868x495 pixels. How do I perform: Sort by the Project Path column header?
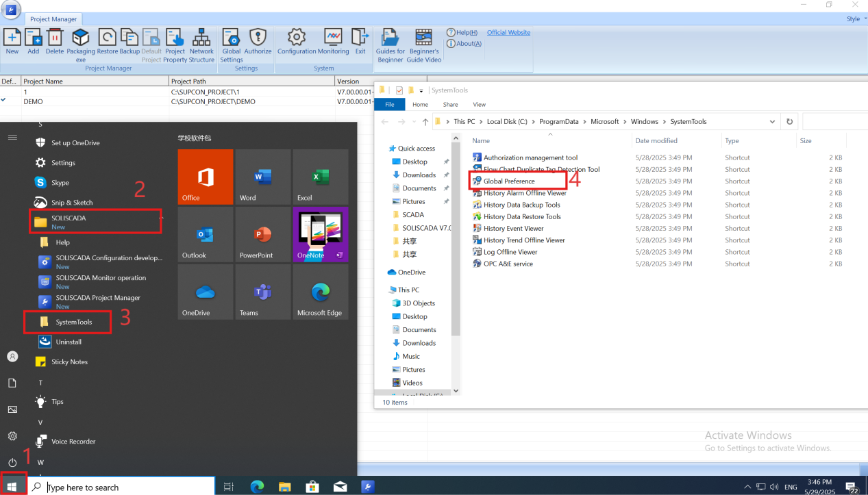tap(252, 81)
